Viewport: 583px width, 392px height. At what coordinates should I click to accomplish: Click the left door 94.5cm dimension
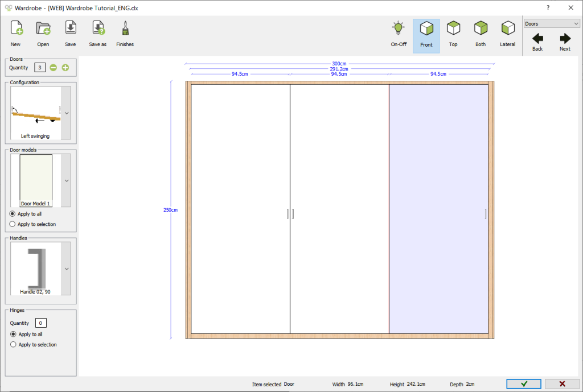click(x=240, y=74)
